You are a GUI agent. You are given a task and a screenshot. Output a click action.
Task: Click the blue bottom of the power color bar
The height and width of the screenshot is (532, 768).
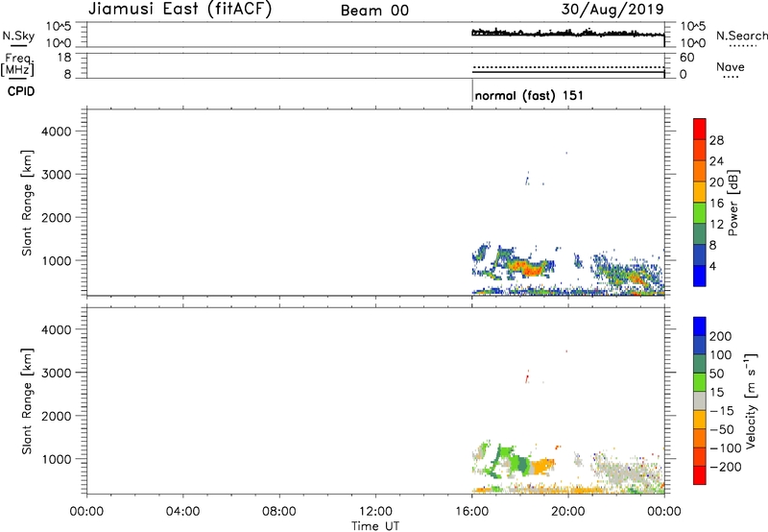click(700, 276)
